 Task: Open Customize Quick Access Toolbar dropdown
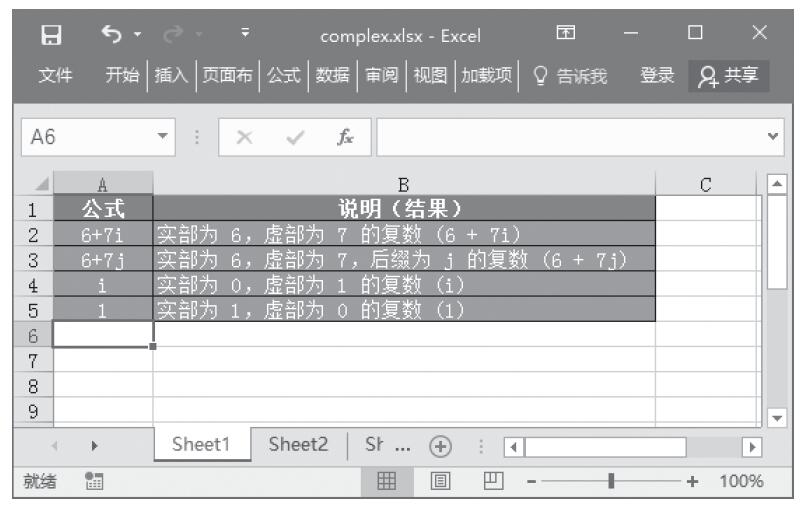(x=245, y=36)
